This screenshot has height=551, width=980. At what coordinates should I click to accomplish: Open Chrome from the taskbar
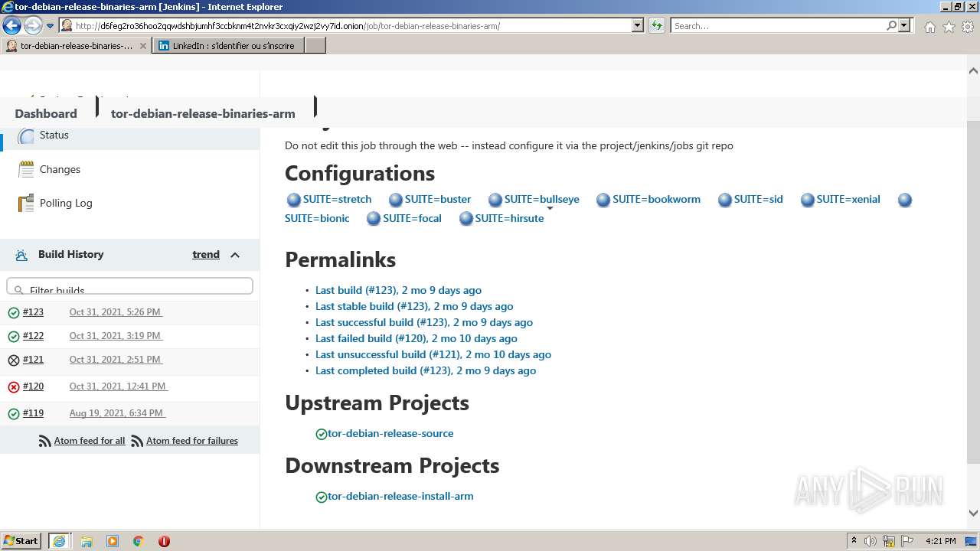pos(139,541)
